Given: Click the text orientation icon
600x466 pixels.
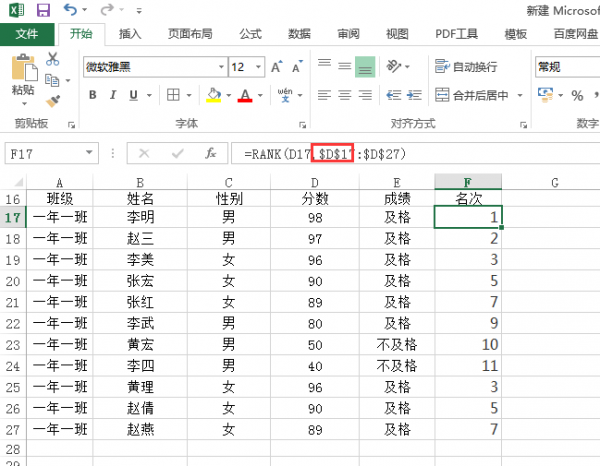Looking at the screenshot, I should (394, 66).
